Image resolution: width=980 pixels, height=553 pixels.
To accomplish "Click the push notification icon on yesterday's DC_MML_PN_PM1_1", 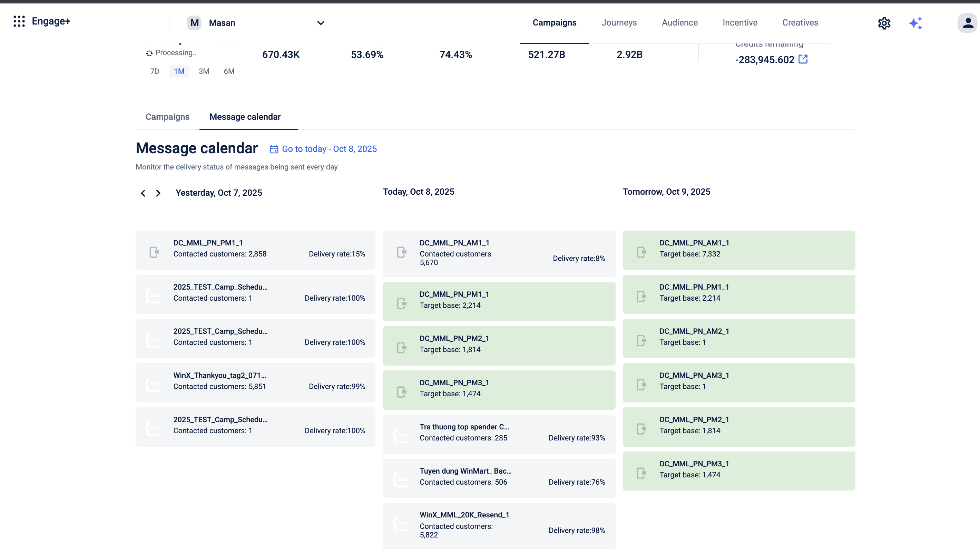I will coord(154,252).
